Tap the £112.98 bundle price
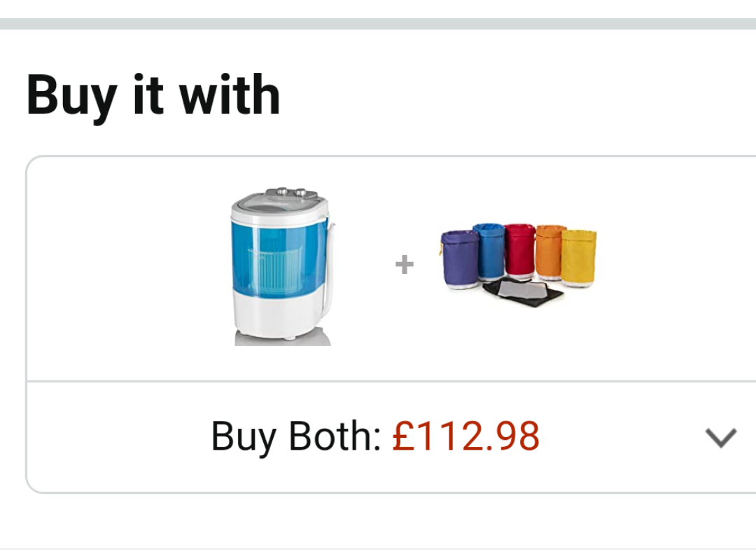This screenshot has width=756, height=552. tap(465, 436)
